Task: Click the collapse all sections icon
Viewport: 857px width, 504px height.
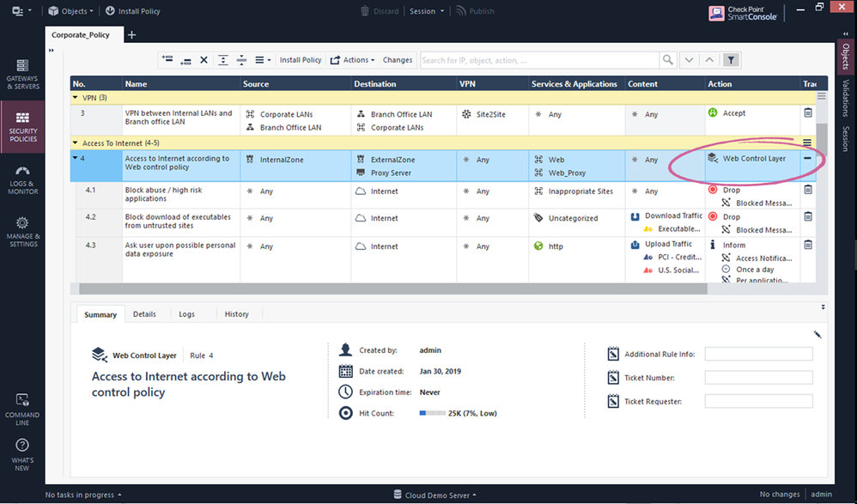Action: click(x=241, y=60)
